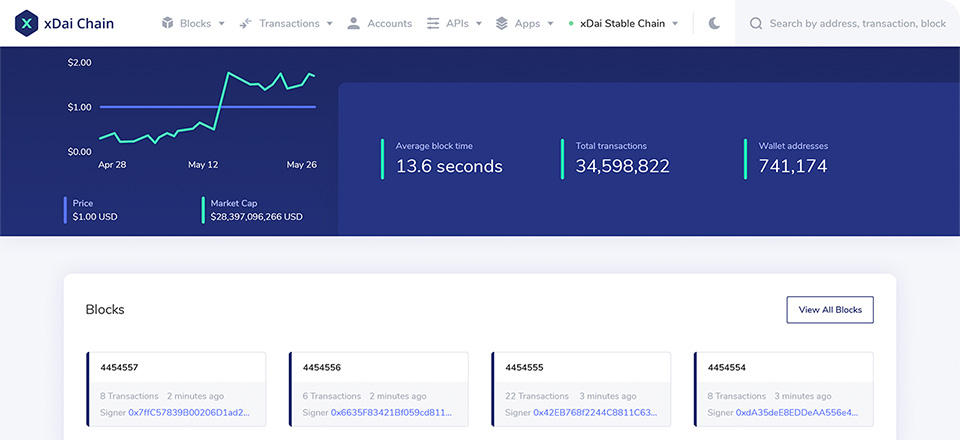Click the 13.6 seconds average block time

pyautogui.click(x=449, y=166)
